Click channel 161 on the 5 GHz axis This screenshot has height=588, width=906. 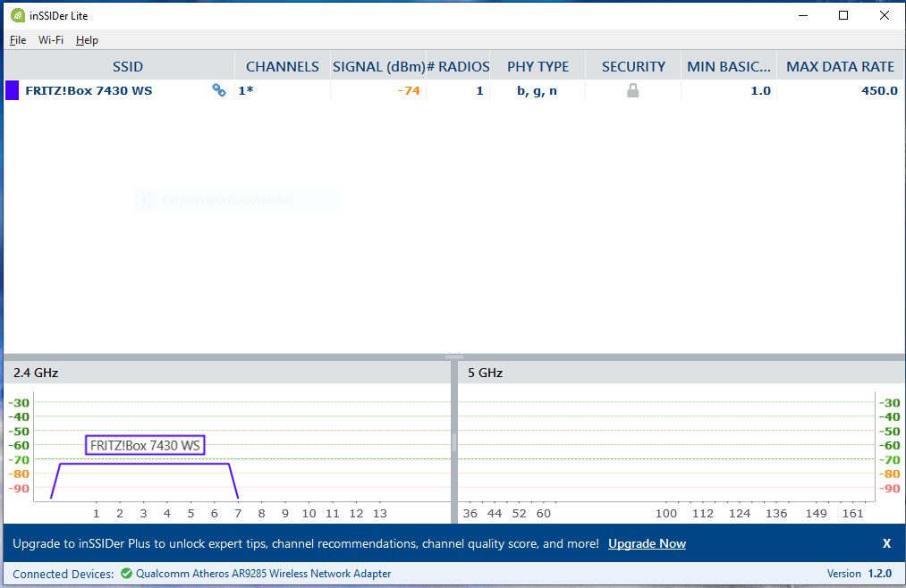pos(853,514)
